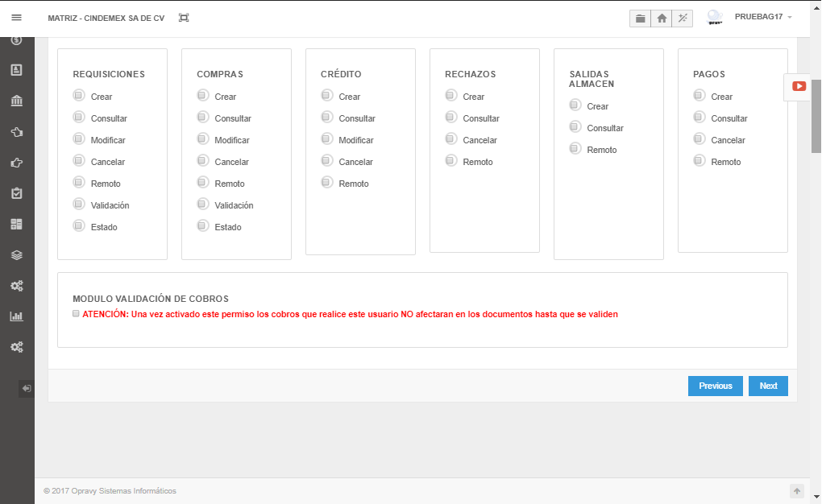Click the 2017 Opravy Sistemas Informáticos footer text
822x504 pixels.
point(110,491)
